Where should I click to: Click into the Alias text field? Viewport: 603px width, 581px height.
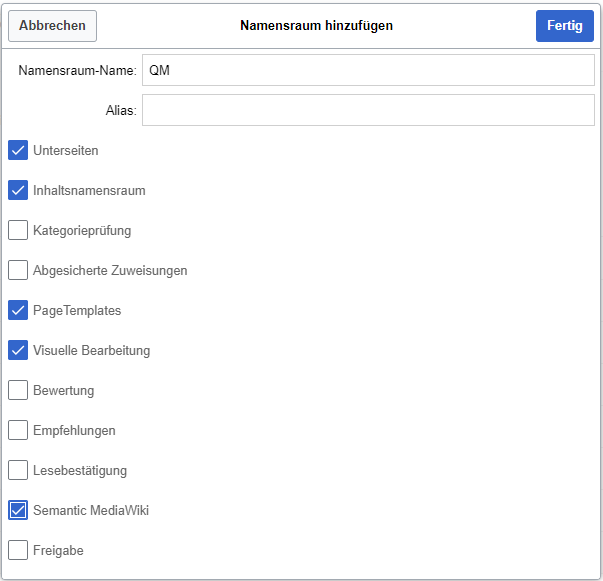(368, 110)
